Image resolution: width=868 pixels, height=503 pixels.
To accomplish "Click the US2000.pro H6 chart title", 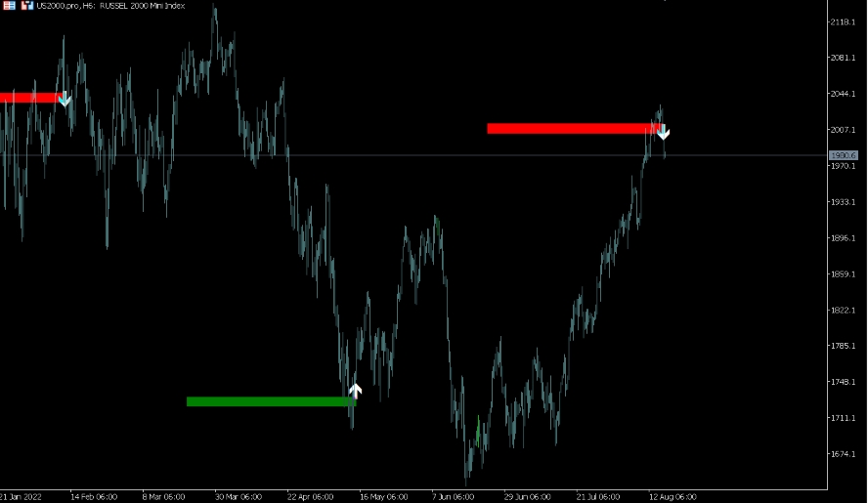I will [110, 6].
